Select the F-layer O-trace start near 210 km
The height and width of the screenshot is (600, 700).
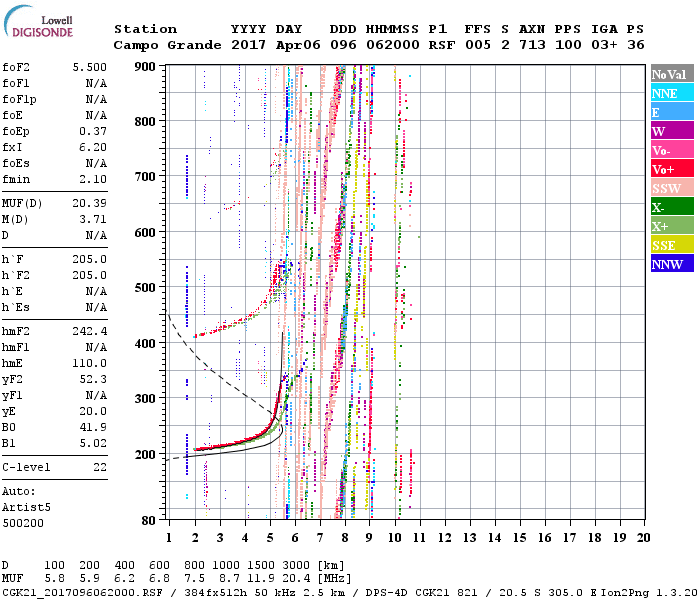pyautogui.click(x=196, y=449)
